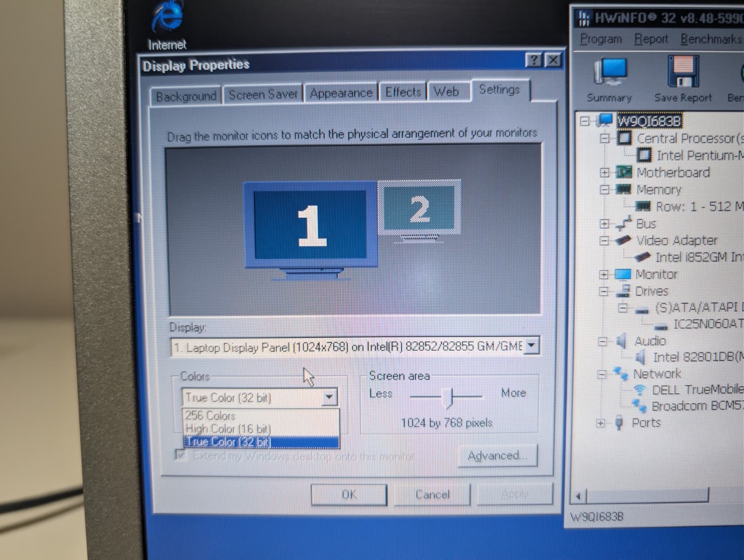Click the Bus icon in tree
This screenshot has height=560, width=744.
(623, 223)
